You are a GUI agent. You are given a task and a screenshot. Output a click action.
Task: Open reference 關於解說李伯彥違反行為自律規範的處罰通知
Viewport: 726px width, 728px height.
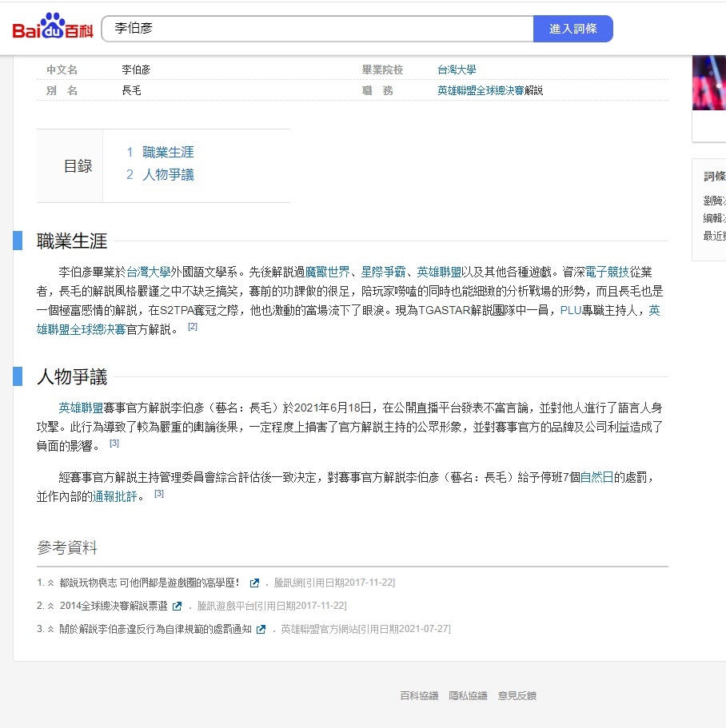[155, 629]
